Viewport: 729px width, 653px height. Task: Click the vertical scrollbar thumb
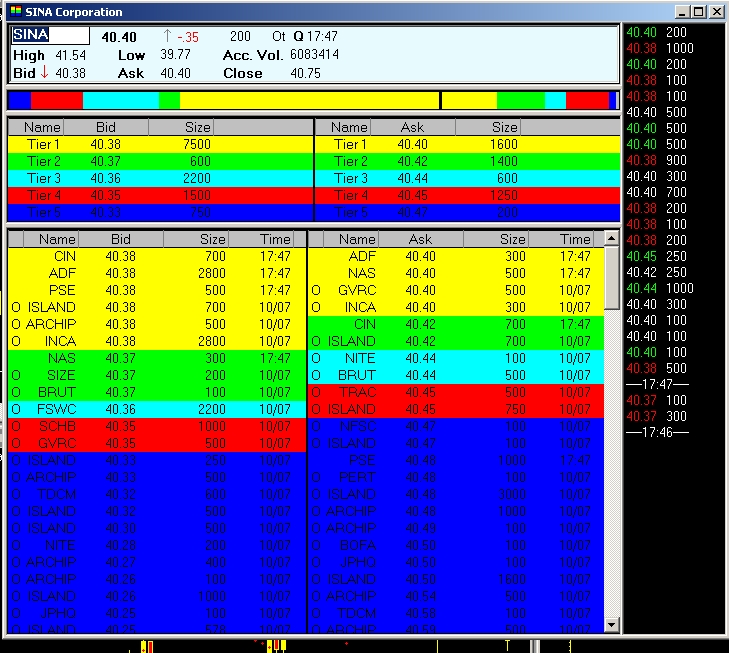pyautogui.click(x=611, y=277)
